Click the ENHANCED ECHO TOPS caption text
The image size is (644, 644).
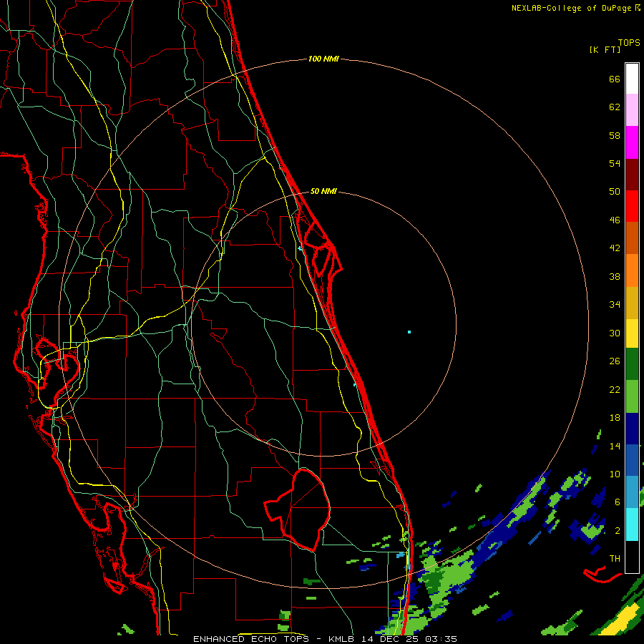tap(250, 639)
